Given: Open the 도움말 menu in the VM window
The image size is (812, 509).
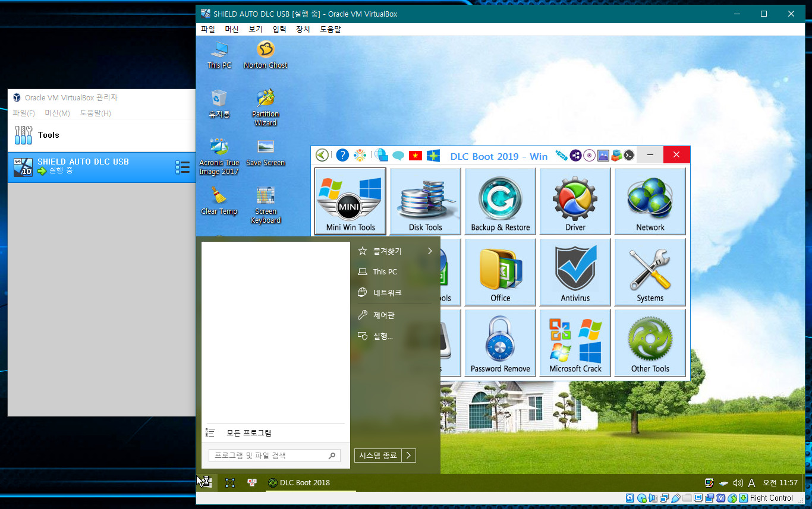Looking at the screenshot, I should point(331,29).
